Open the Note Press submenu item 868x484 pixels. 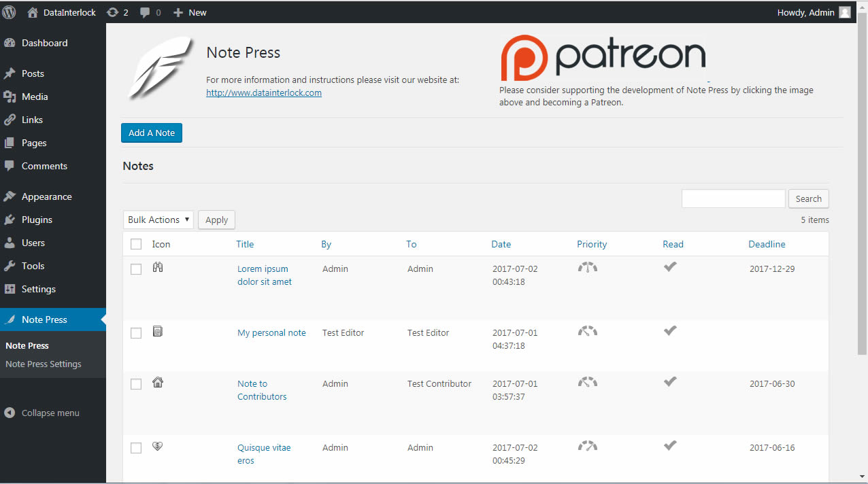pyautogui.click(x=27, y=345)
